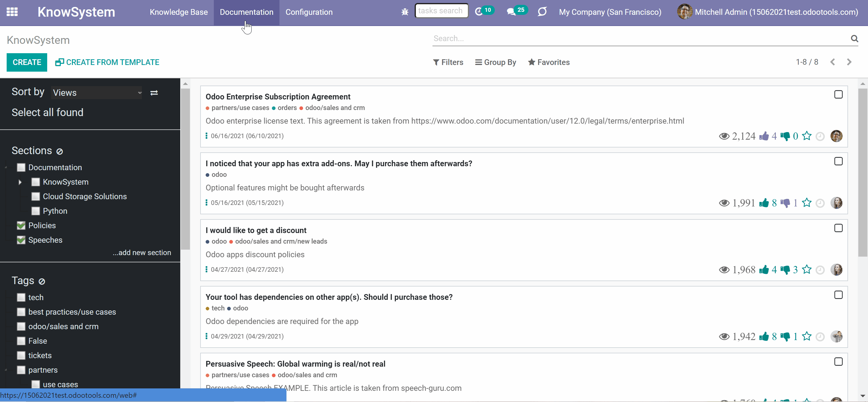This screenshot has height=402, width=868.
Task: Click the debug bug icon in navbar
Action: click(x=405, y=12)
